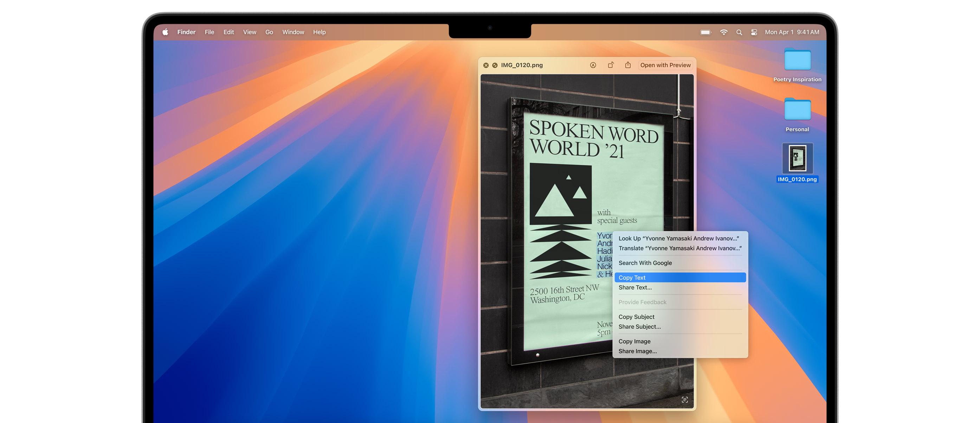This screenshot has width=980, height=423.
Task: Click the Share icon in Quick Look toolbar
Action: tap(628, 65)
